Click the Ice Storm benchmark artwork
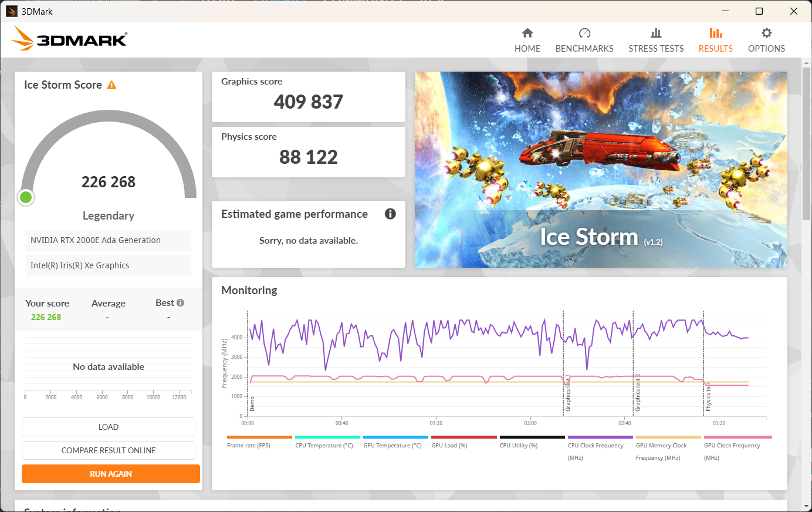 (x=601, y=170)
